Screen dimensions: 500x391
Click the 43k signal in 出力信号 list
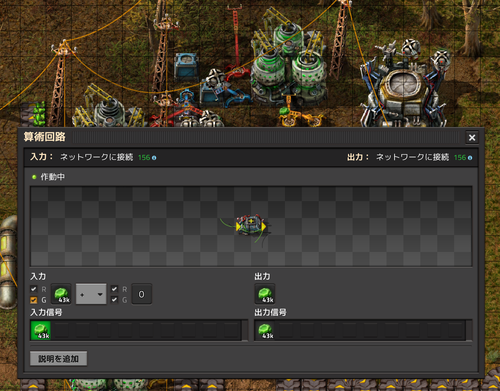coord(265,330)
